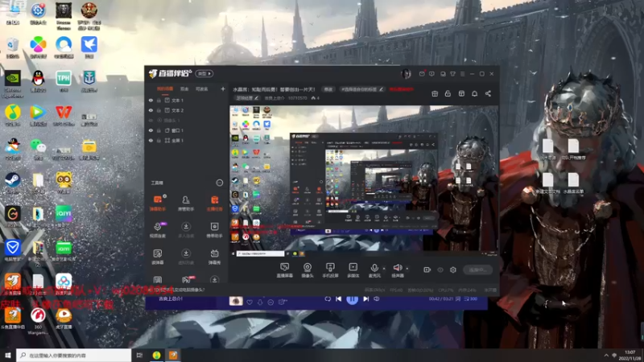Click the Windows taskbar search box
Viewport: 644px width, 362px height.
pos(74,355)
